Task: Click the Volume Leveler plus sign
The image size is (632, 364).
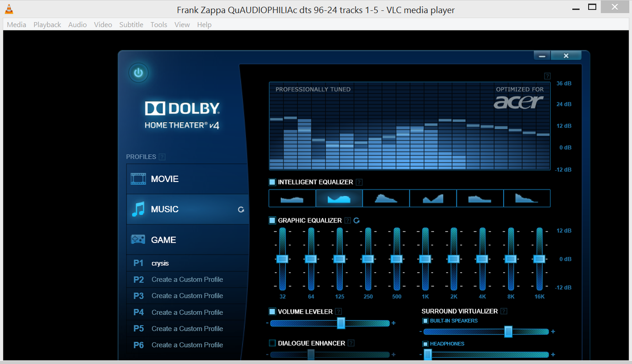Action: 394,323
